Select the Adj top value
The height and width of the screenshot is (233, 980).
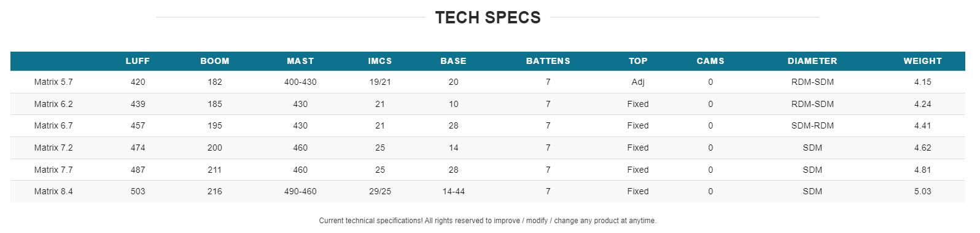[x=638, y=82]
